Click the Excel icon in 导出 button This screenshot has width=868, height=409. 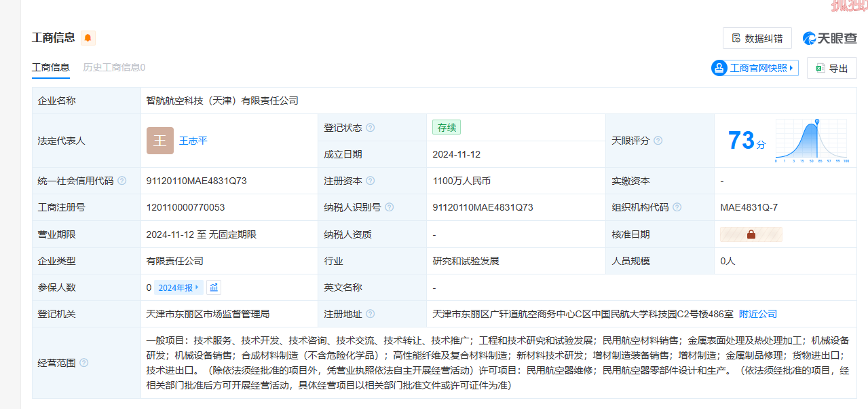(x=820, y=68)
